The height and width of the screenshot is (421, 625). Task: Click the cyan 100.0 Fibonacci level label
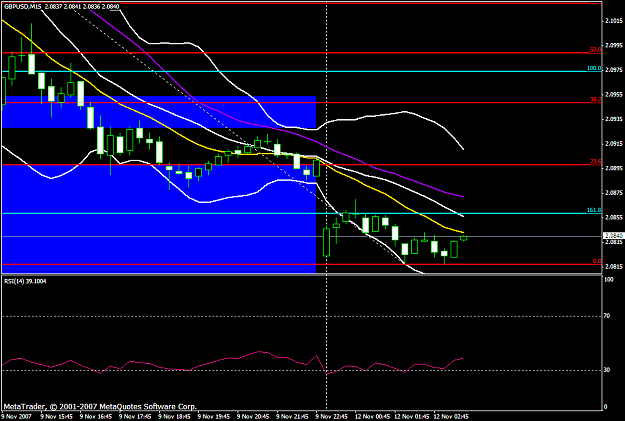click(x=594, y=69)
